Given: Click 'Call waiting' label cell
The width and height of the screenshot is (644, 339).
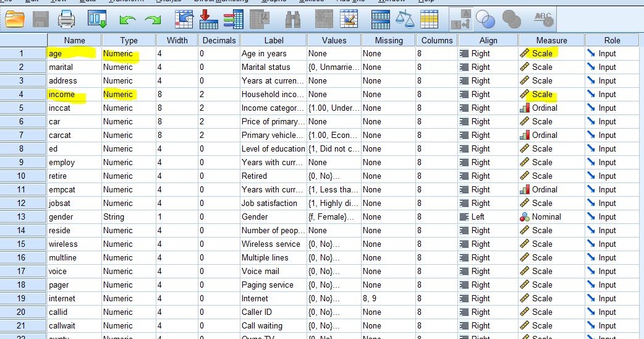Looking at the screenshot, I should 274,326.
